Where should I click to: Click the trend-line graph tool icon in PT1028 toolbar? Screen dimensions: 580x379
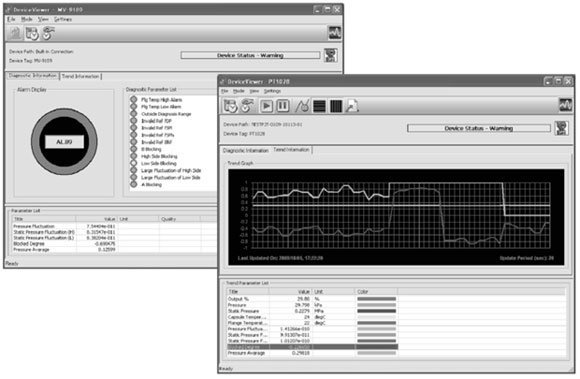pos(302,106)
